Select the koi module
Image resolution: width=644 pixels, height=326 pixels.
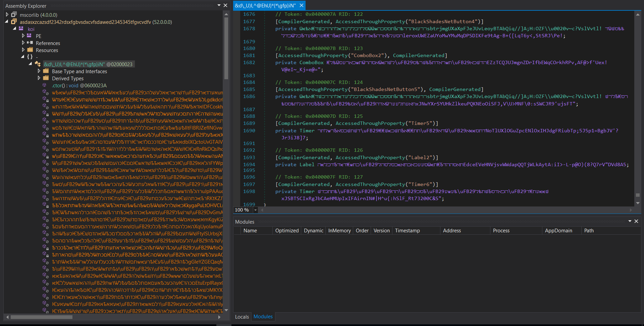tap(31, 29)
